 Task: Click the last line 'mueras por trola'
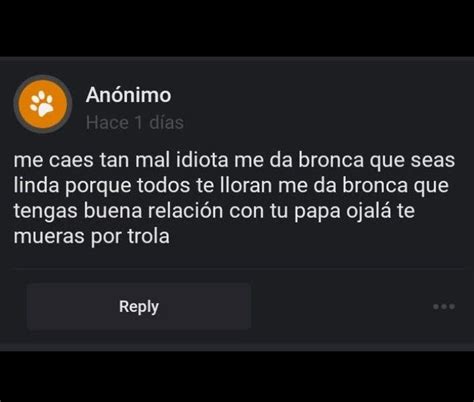[91, 237]
